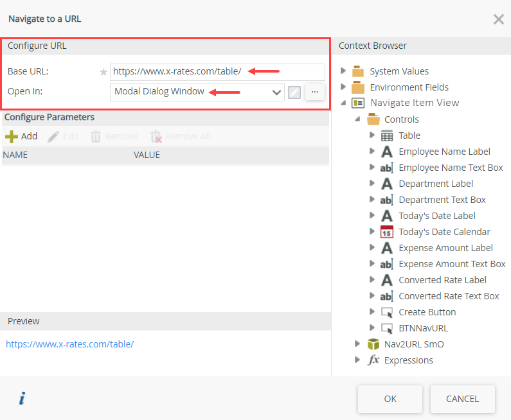Screen dimensions: 511x420
Task: Click the Department Label 'A' icon
Action: point(387,184)
